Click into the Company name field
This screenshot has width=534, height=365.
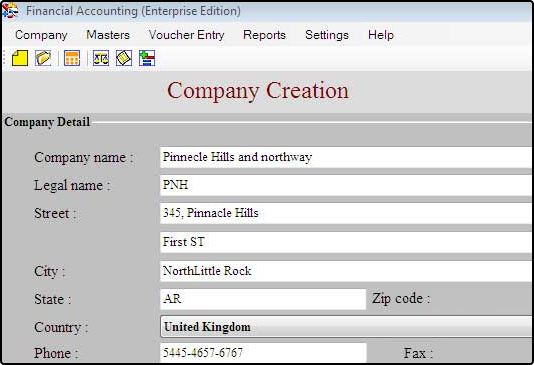point(346,157)
